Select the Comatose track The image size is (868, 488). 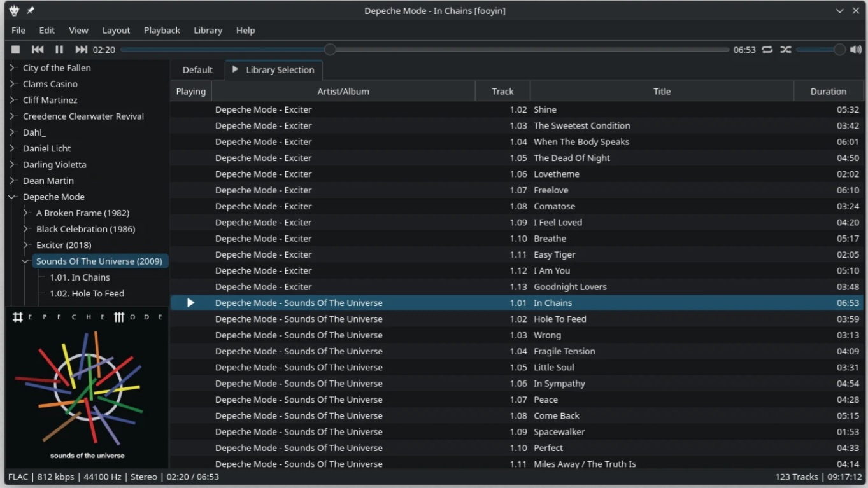[516, 206]
